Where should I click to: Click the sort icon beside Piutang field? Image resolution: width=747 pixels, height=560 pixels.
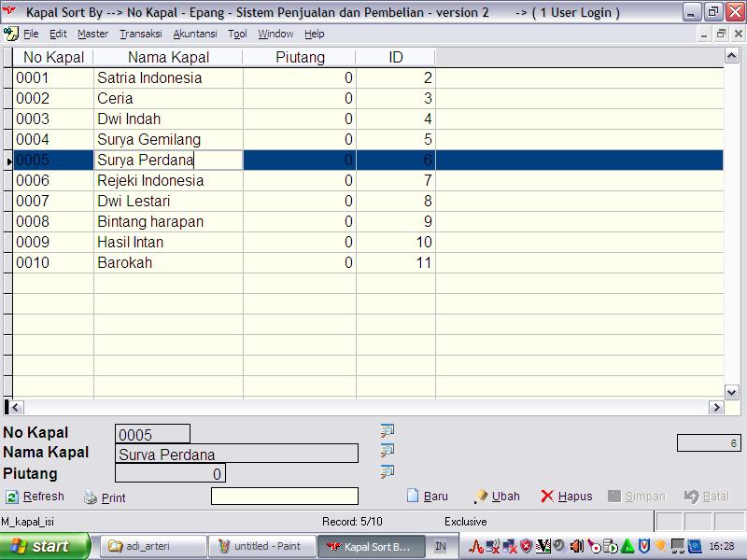[387, 472]
